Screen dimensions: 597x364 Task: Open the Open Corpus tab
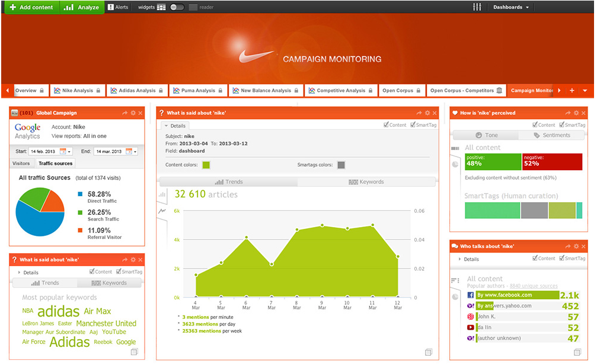401,91
